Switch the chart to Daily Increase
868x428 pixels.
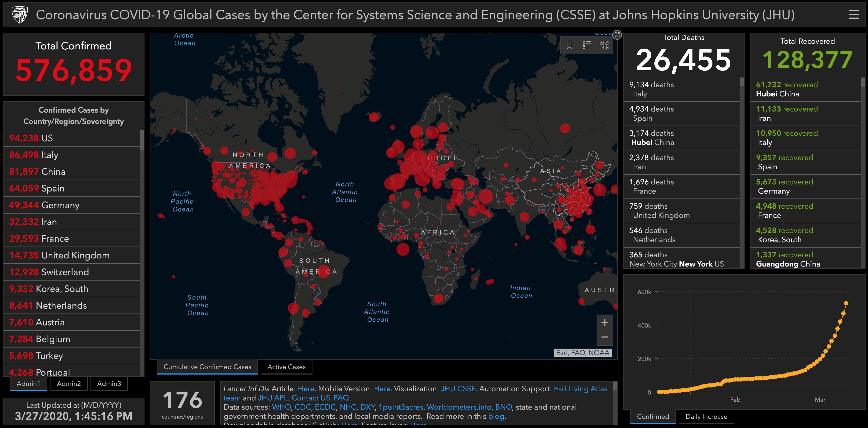tap(706, 417)
